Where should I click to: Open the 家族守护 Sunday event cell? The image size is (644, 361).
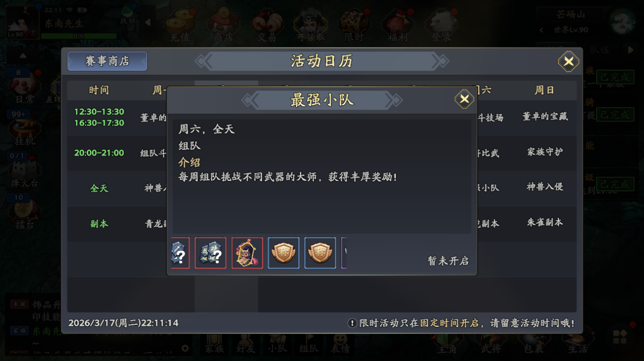point(545,152)
